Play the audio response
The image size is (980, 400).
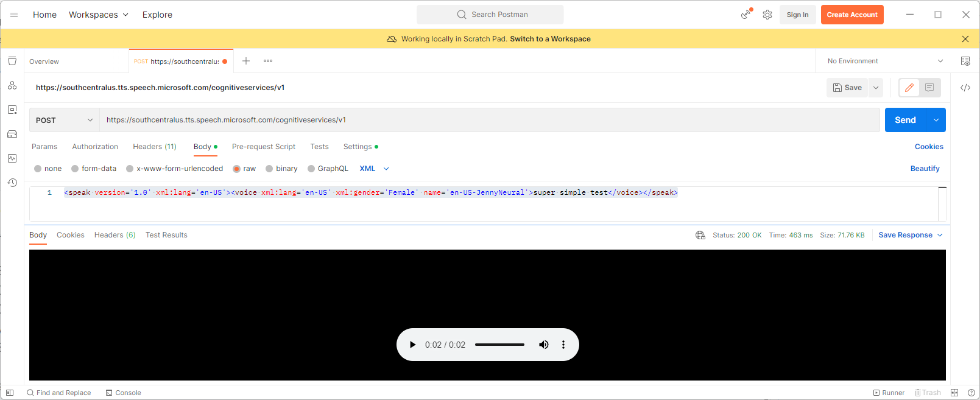pyautogui.click(x=412, y=345)
